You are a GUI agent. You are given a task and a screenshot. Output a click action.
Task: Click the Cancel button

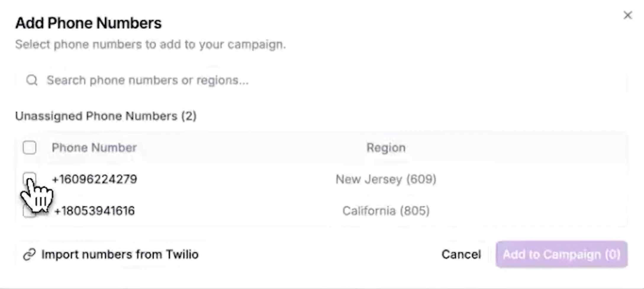pos(461,254)
